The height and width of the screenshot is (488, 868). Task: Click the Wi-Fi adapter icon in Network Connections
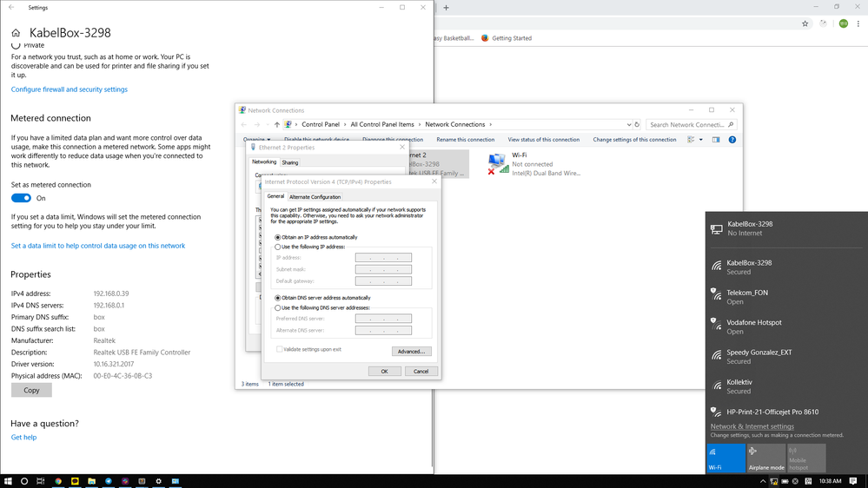pos(498,164)
